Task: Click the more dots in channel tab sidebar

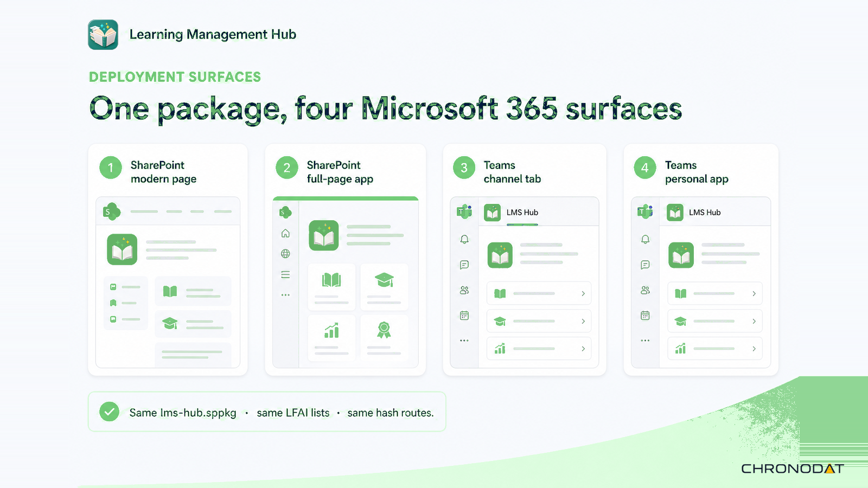Action: 464,341
